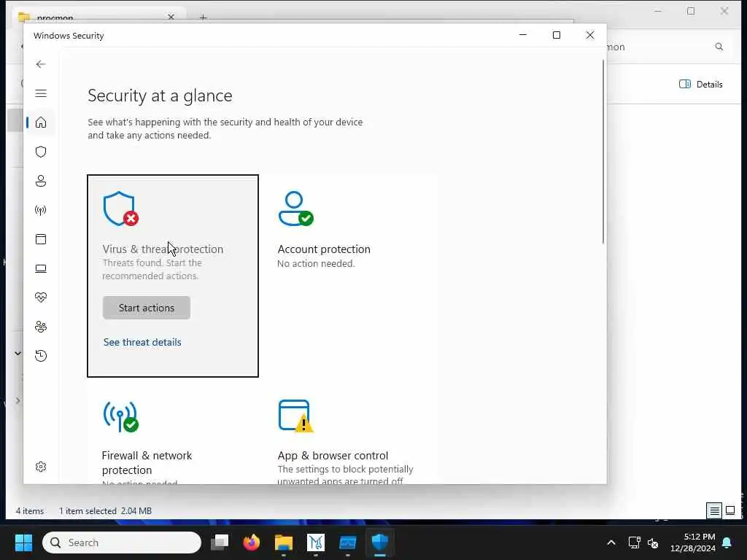The height and width of the screenshot is (560, 747).
Task: Expand the collapsed navigation pane chevron
Action: click(x=18, y=400)
